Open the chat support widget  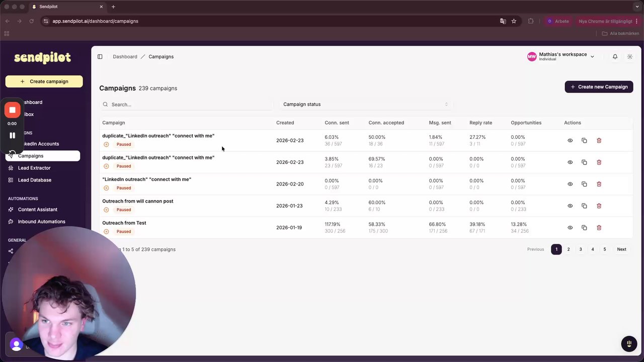tap(629, 343)
